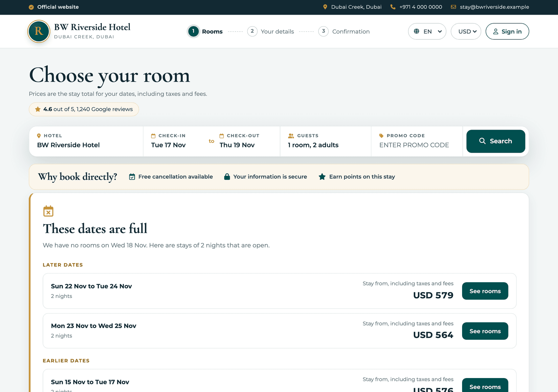This screenshot has height=392, width=558.
Task: Click the USD 564 stay price
Action: pyautogui.click(x=433, y=335)
